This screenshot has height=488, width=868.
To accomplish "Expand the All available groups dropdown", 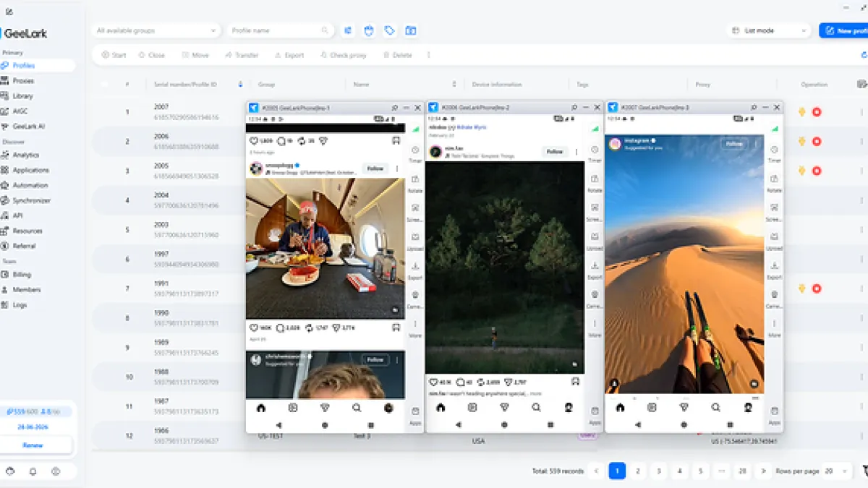I will (x=156, y=31).
